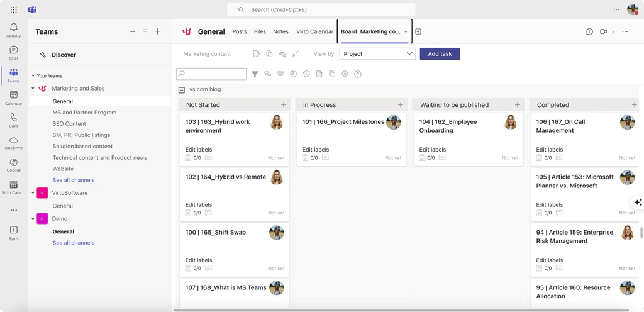Switch to the Posts tab
Viewport: 644px width, 312px height.
[240, 31]
